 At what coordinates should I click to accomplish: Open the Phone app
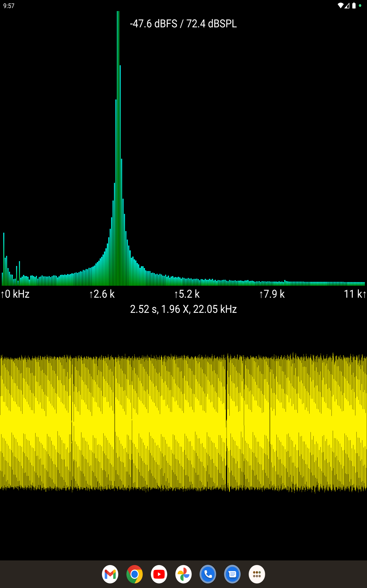[x=208, y=574]
